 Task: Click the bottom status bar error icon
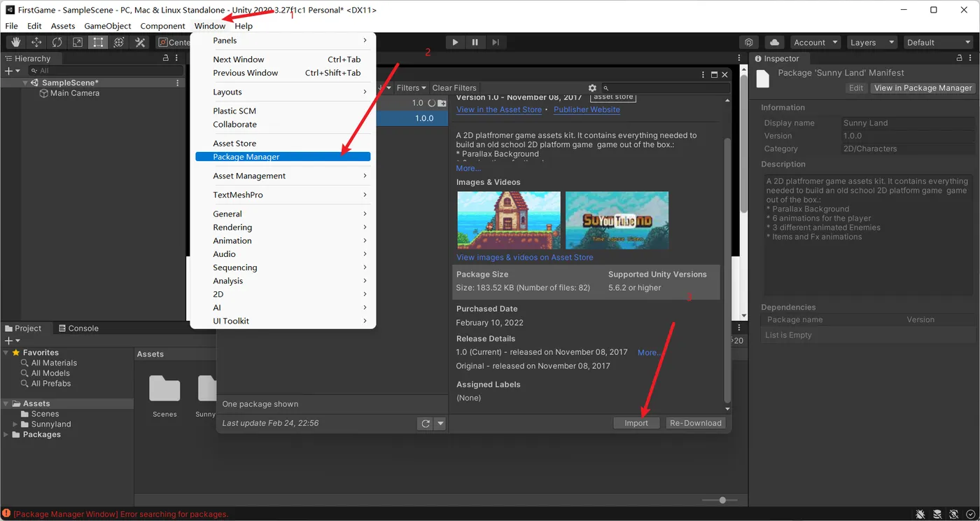click(x=6, y=514)
